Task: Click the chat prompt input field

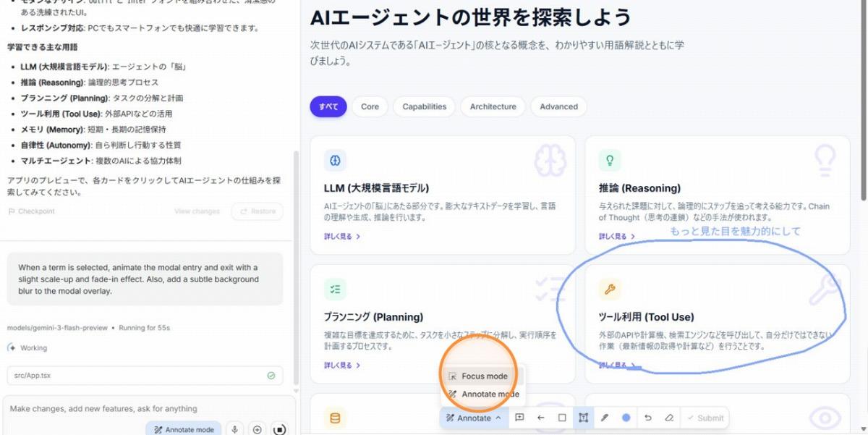Action: (145, 409)
